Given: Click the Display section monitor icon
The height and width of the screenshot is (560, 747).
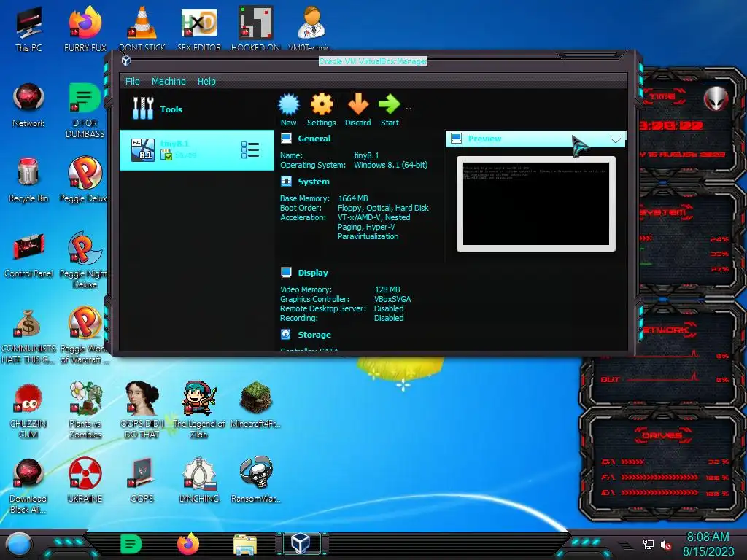Looking at the screenshot, I should pyautogui.click(x=286, y=273).
